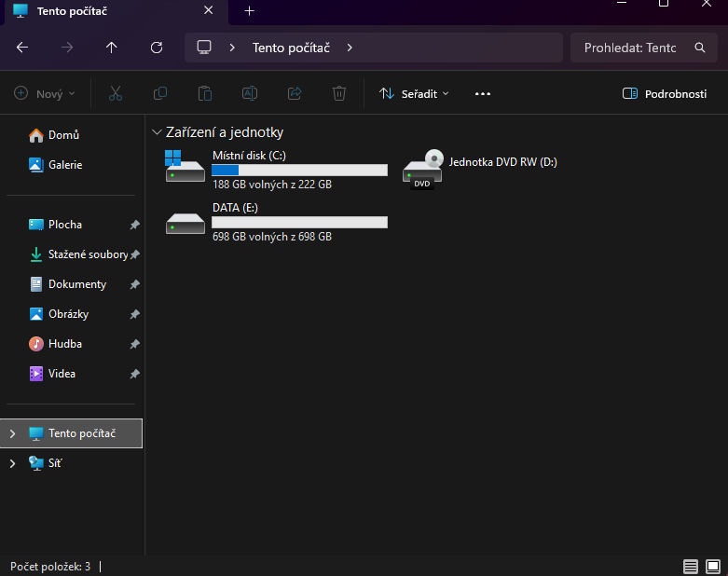
Task: Click the Prohledat search field
Action: tap(629, 48)
